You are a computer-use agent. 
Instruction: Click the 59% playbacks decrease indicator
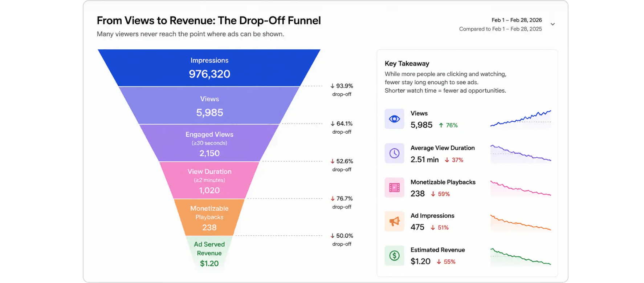coord(440,194)
